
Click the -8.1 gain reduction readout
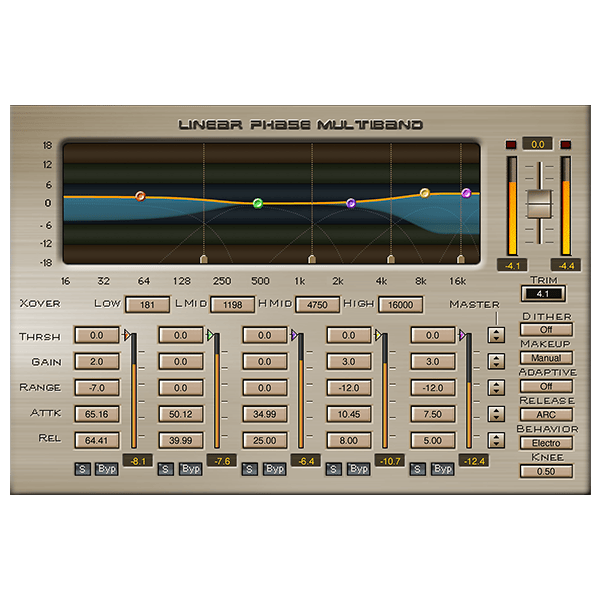[x=138, y=461]
